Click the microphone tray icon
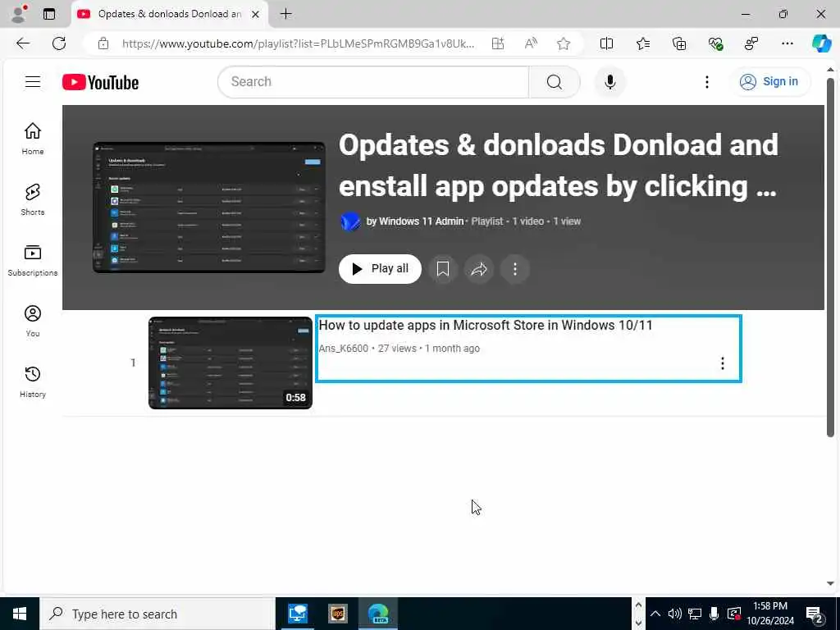 [714, 614]
